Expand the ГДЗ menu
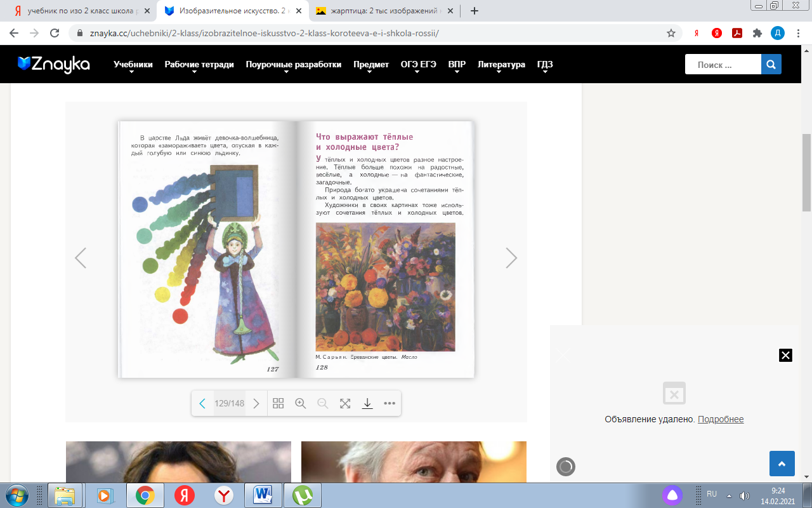The height and width of the screenshot is (508, 812). click(545, 65)
